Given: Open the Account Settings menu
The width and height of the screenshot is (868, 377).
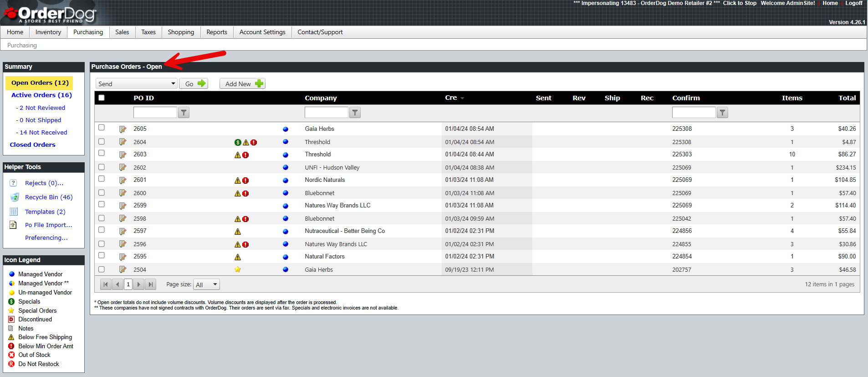Looking at the screenshot, I should 262,32.
